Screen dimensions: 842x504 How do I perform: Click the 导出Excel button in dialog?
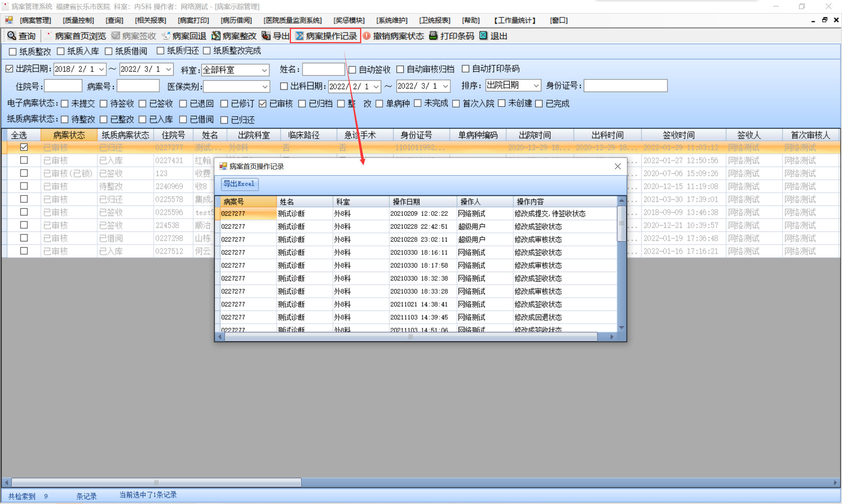click(239, 184)
